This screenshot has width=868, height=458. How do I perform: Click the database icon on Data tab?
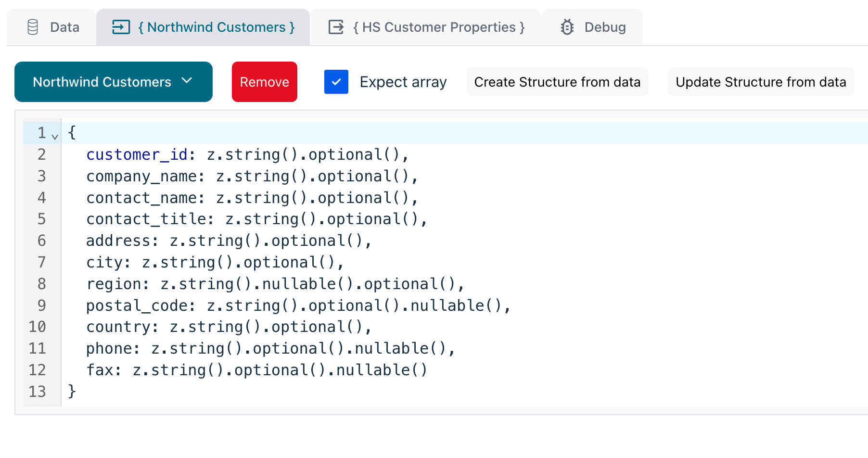(33, 27)
